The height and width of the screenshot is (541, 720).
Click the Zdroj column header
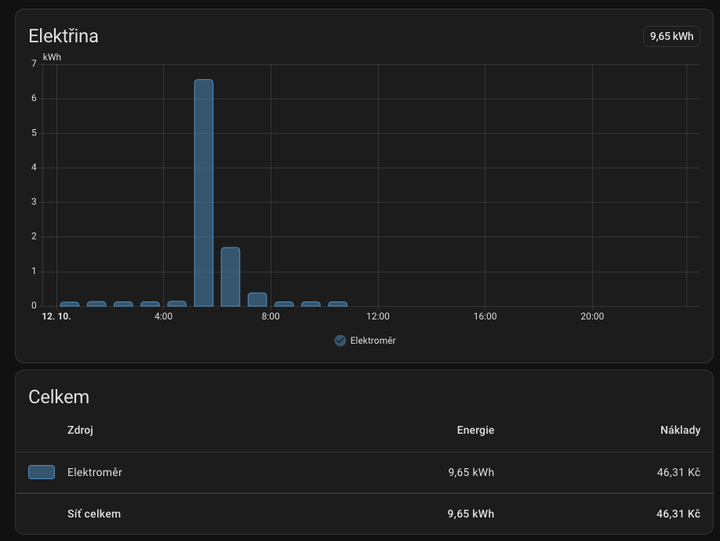click(x=80, y=430)
